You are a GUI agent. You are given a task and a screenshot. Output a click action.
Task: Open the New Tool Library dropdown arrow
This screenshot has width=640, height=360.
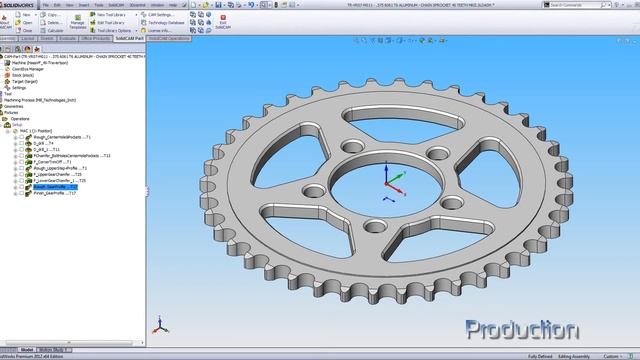click(136, 15)
